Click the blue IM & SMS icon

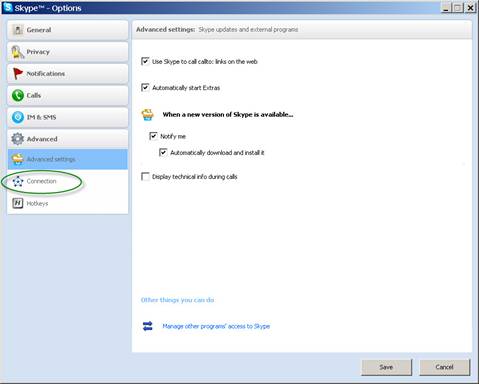(x=18, y=117)
